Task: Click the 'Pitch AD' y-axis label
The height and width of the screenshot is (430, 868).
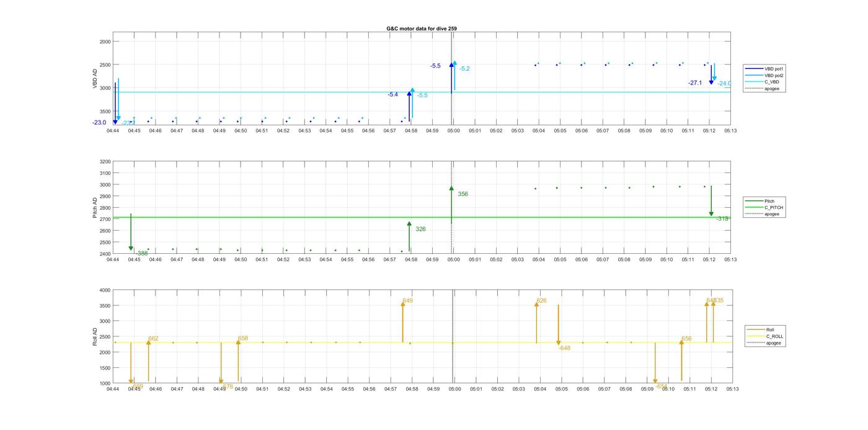Action: pos(95,208)
